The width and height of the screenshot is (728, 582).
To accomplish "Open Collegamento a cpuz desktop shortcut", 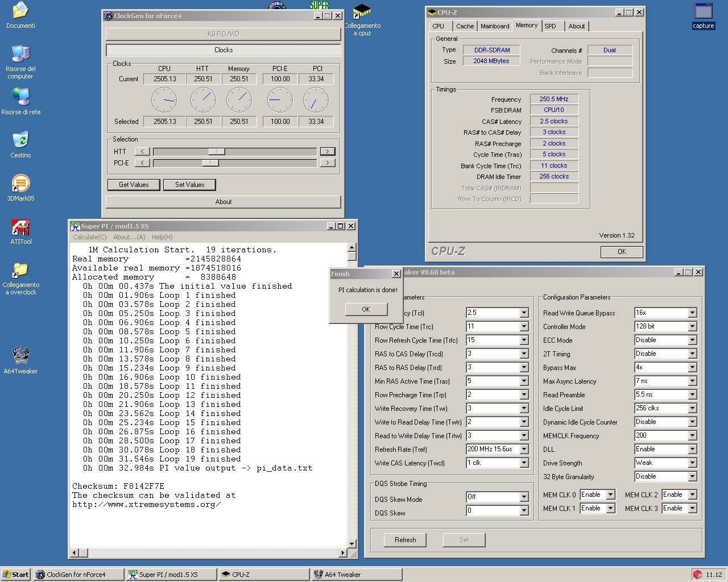I will 362,20.
